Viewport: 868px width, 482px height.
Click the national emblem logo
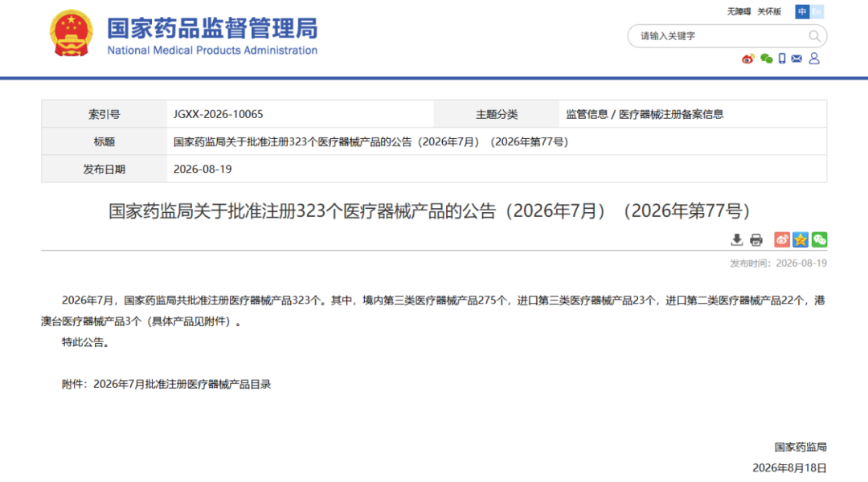[71, 33]
